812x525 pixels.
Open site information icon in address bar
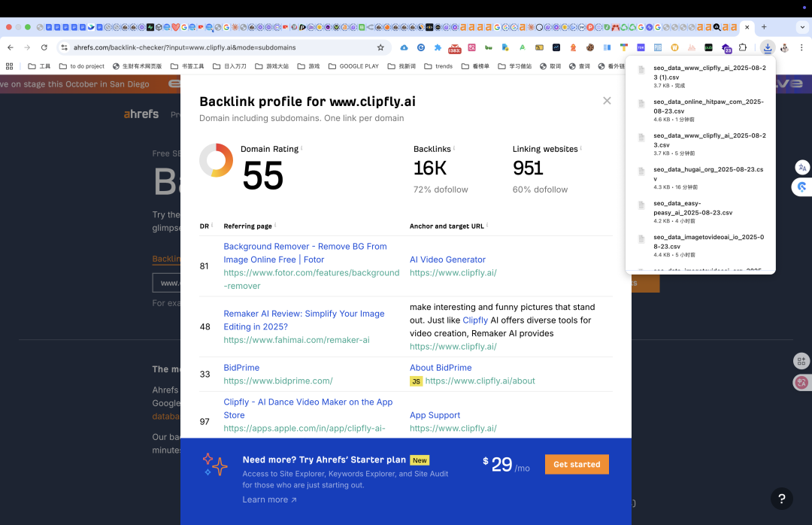coord(64,47)
